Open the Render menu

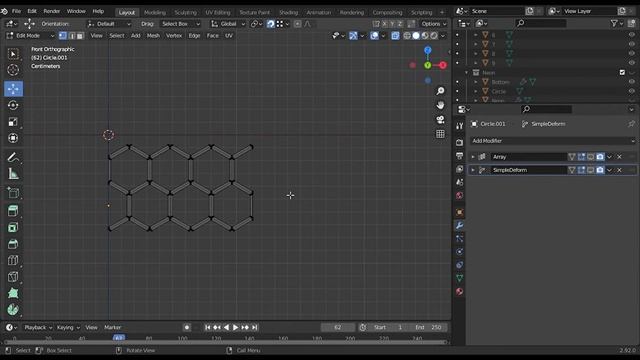[x=51, y=11]
